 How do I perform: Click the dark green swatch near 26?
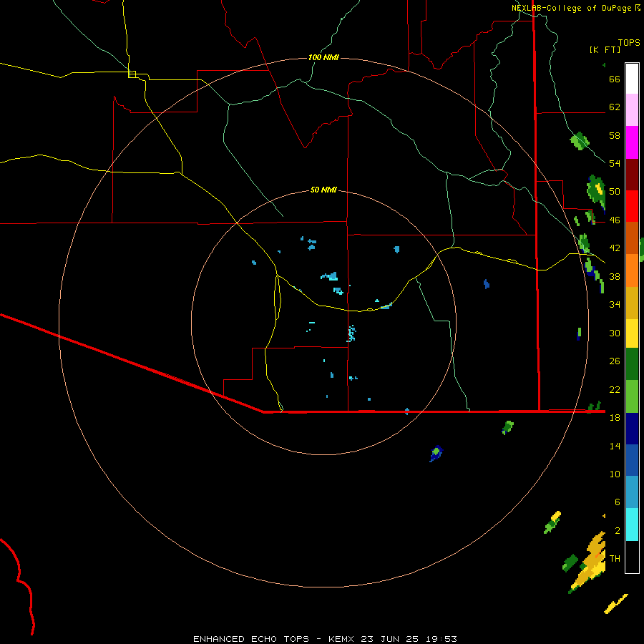[632, 364]
